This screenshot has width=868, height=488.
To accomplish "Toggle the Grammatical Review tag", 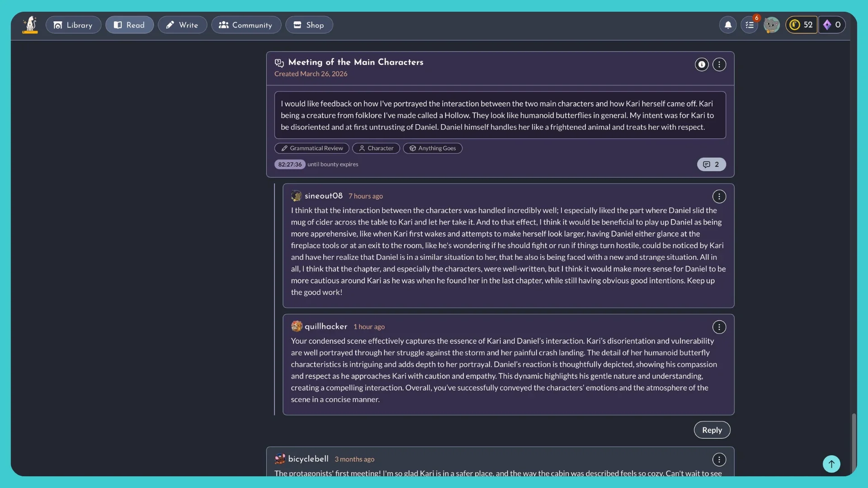I will click(x=311, y=148).
